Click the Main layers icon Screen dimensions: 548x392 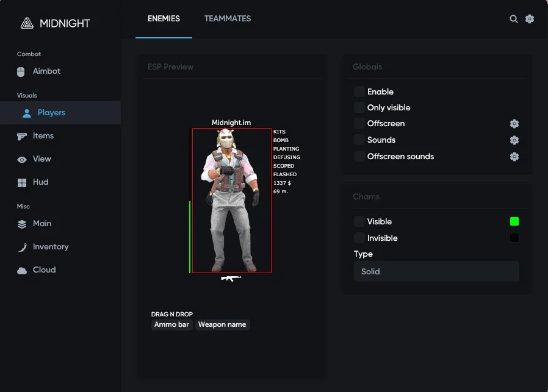click(x=22, y=224)
